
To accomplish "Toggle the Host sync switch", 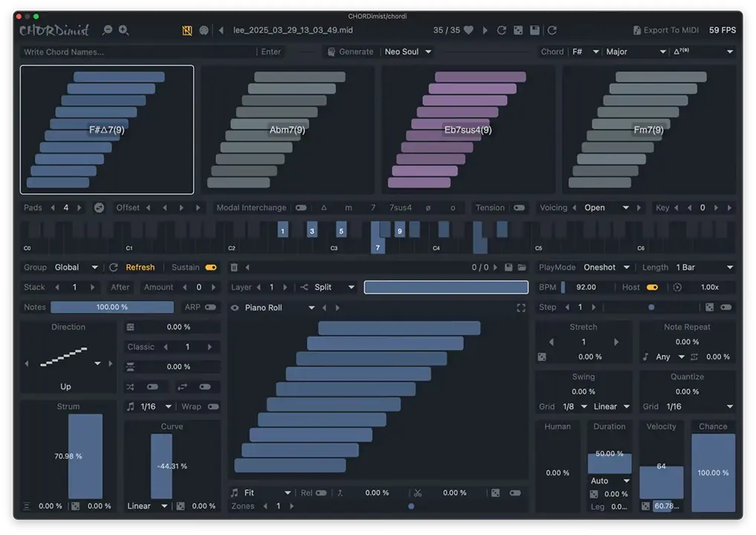I will [x=652, y=288].
